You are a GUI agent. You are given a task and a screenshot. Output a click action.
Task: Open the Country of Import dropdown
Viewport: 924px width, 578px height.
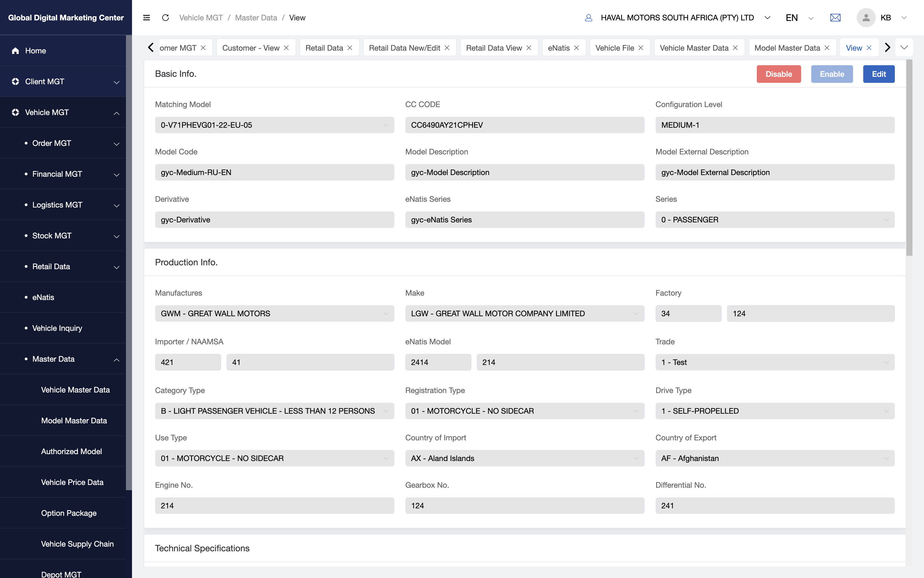[525, 458]
